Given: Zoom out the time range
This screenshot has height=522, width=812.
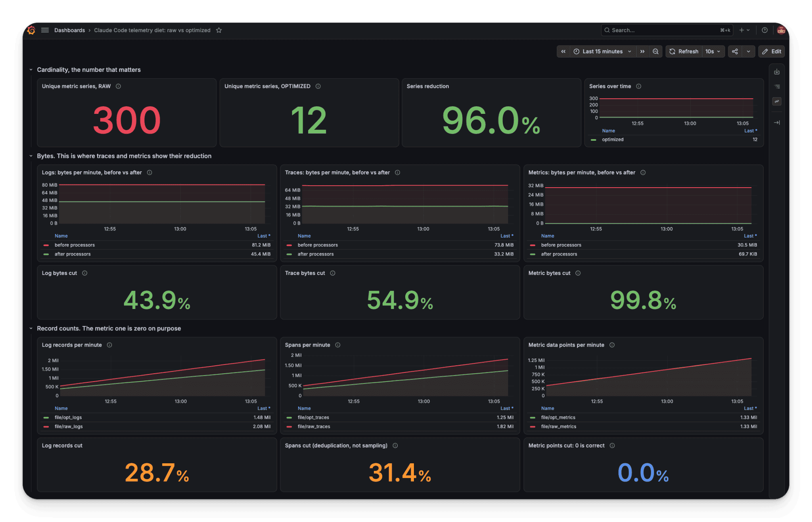Looking at the screenshot, I should 656,52.
